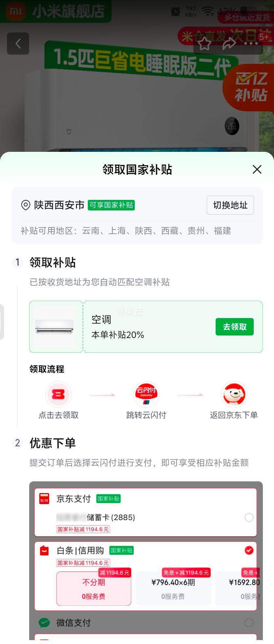Tap the air conditioner coupon thumbnail
Image resolution: width=274 pixels, height=644 pixels.
pos(54,327)
